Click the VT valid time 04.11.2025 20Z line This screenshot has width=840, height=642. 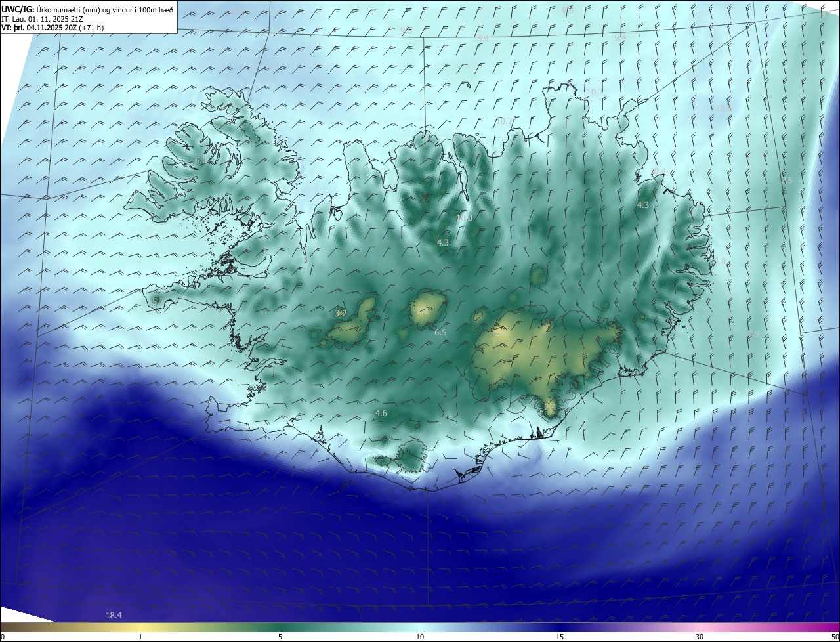(52, 28)
